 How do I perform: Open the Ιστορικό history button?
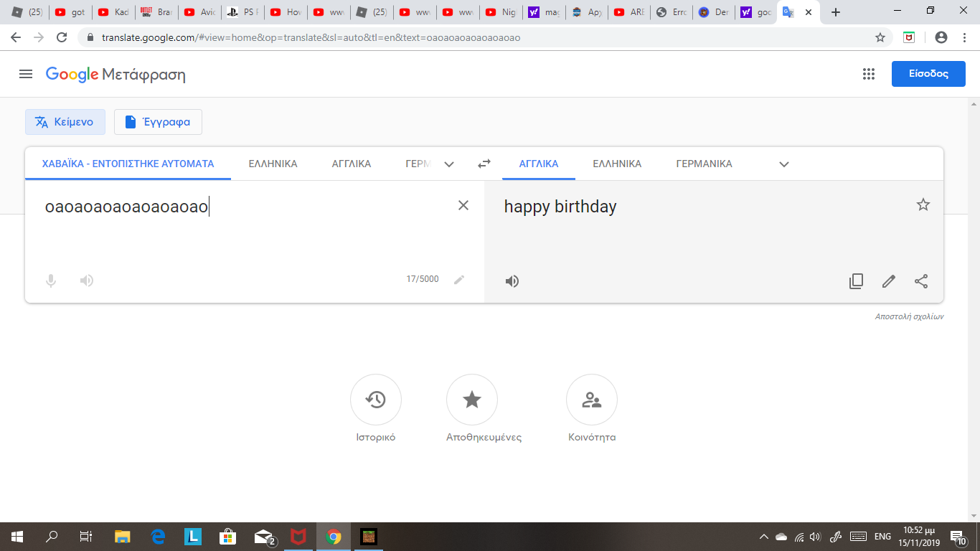[x=376, y=400]
